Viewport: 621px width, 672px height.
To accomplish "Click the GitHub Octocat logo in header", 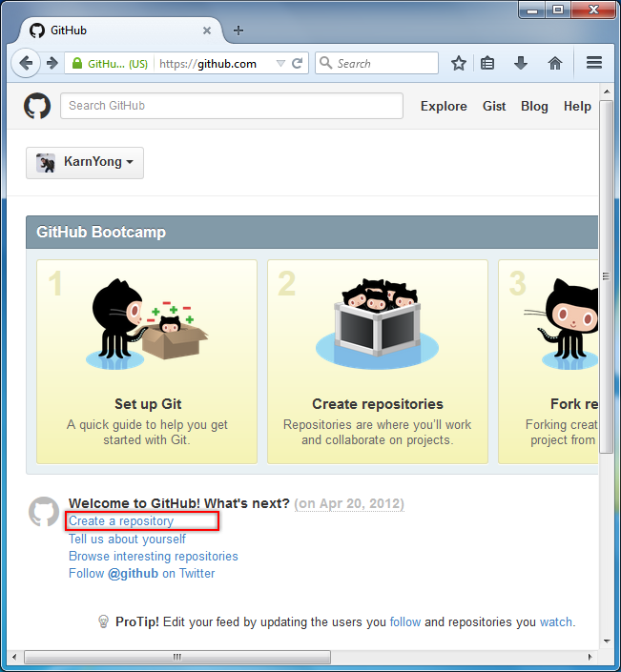I will click(37, 106).
